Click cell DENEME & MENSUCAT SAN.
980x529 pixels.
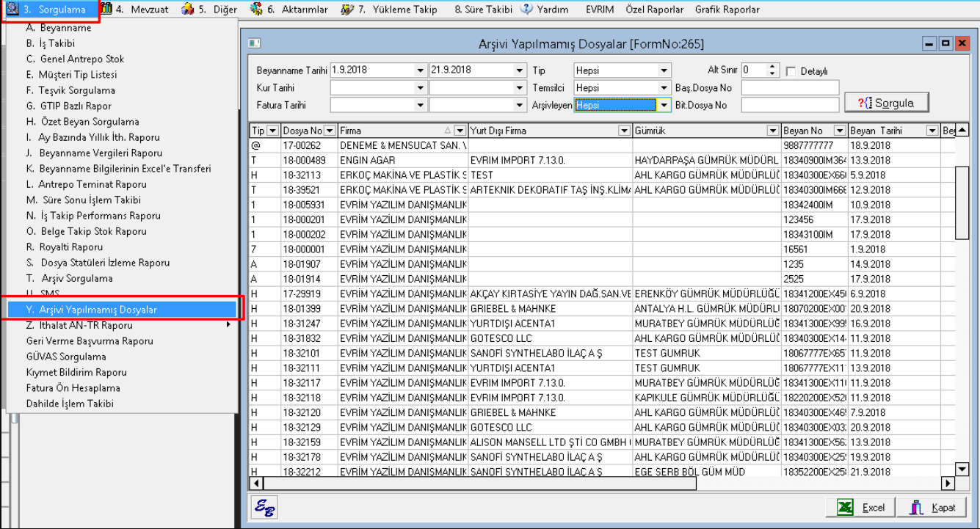coord(403,145)
